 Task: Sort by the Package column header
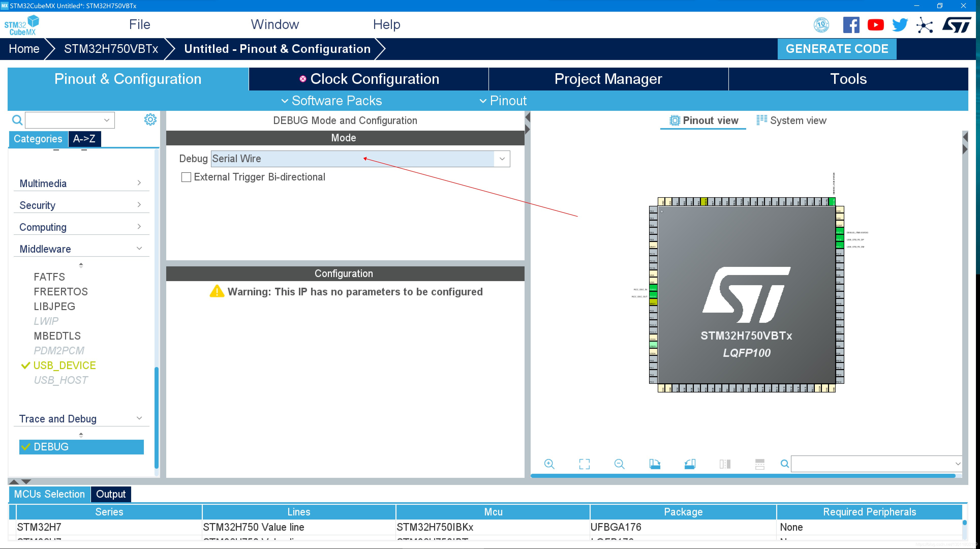683,512
